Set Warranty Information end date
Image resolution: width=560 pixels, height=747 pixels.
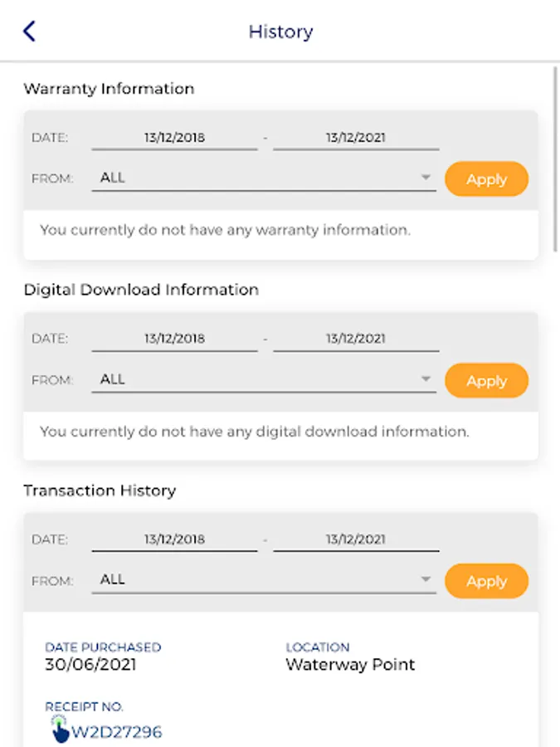[355, 138]
